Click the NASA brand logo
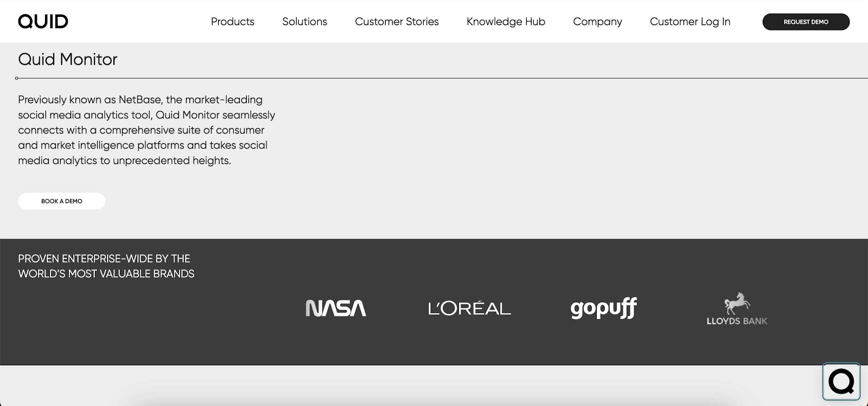 click(x=336, y=308)
